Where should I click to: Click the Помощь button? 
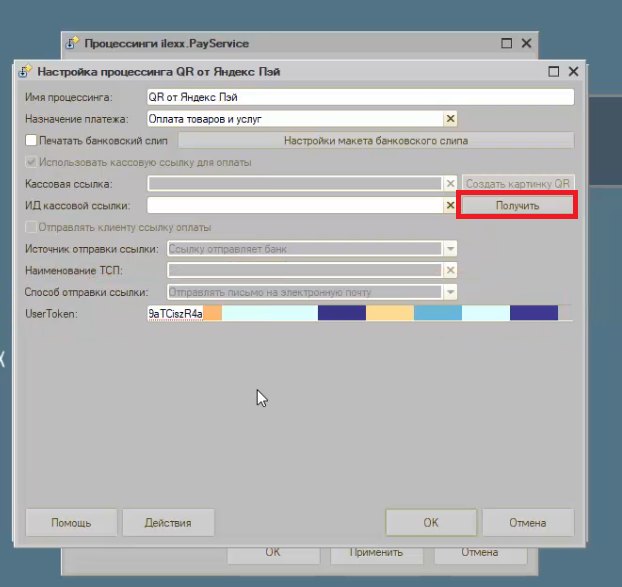pyautogui.click(x=71, y=523)
